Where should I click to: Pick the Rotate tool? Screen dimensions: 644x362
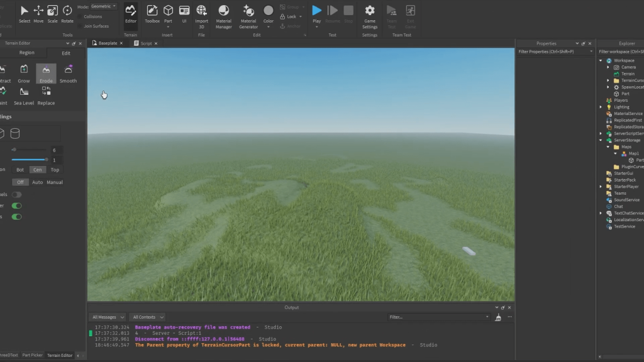(x=67, y=14)
